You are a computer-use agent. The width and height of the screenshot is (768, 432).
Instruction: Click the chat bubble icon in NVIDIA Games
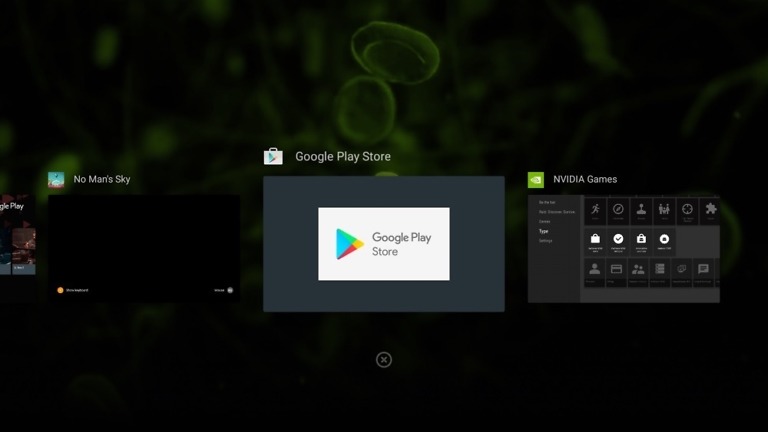(703, 270)
